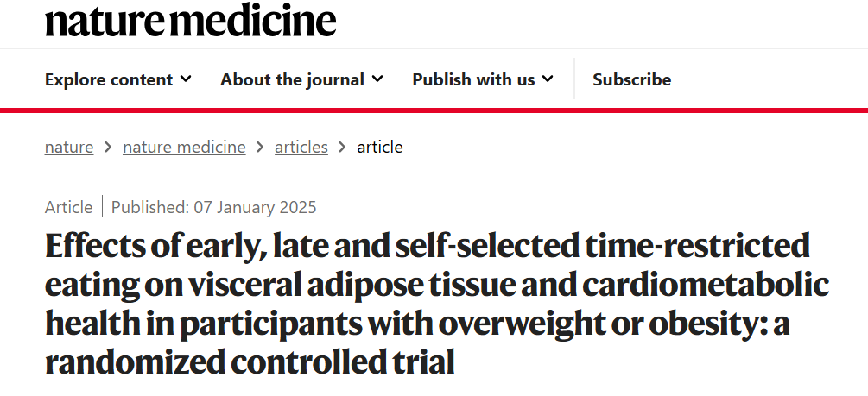Click the time-restricted eating article title
This screenshot has height=396, width=868.
pos(437,304)
